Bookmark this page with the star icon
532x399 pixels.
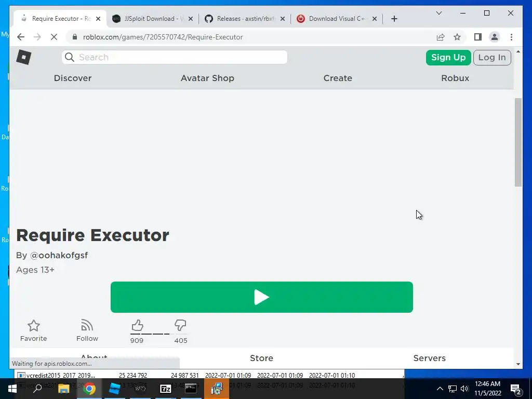coord(457,37)
